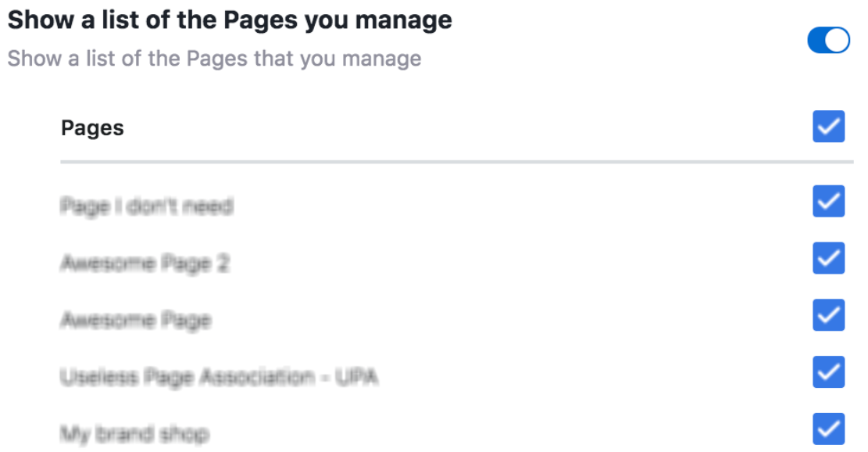868x452 pixels.
Task: Click the white knob of the blue switch
Action: click(837, 40)
